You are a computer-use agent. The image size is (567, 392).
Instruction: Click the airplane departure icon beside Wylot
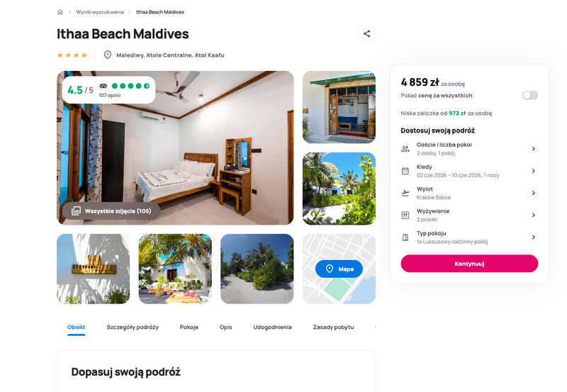[405, 193]
